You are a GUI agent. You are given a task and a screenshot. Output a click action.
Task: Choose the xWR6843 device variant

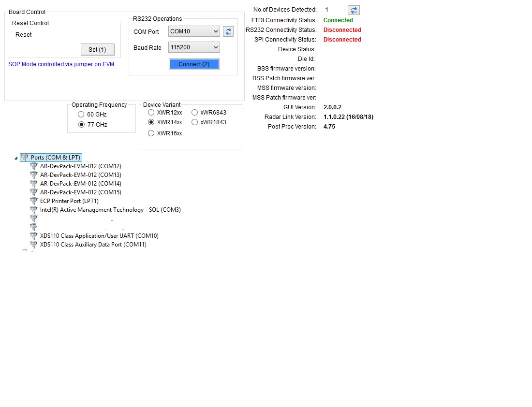point(195,112)
